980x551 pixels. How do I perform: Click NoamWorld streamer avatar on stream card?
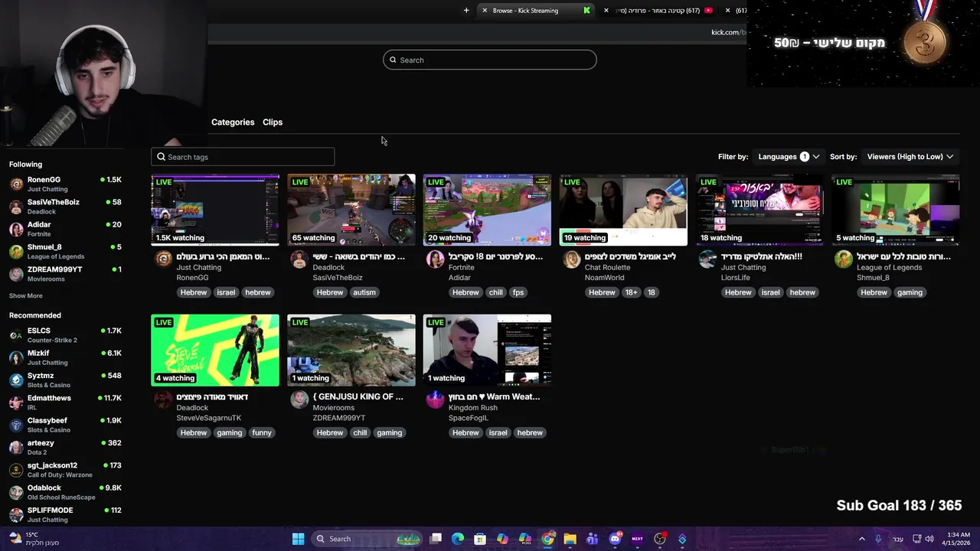click(572, 259)
